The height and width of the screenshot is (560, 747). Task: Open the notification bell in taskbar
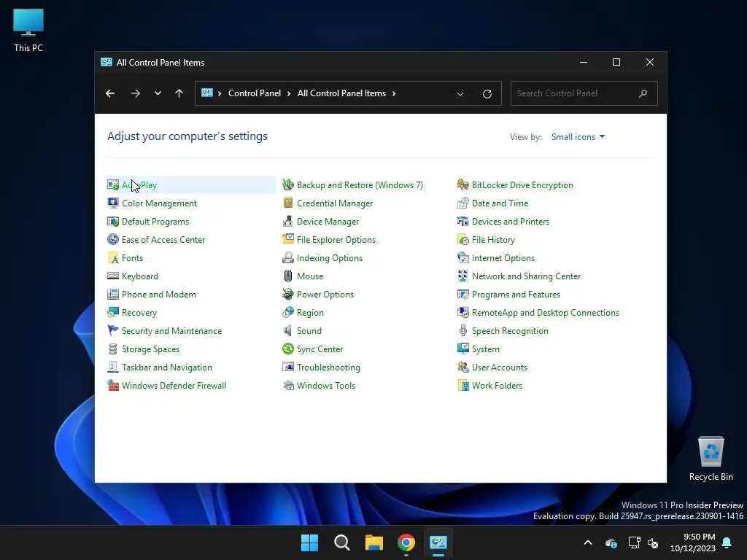click(x=727, y=542)
